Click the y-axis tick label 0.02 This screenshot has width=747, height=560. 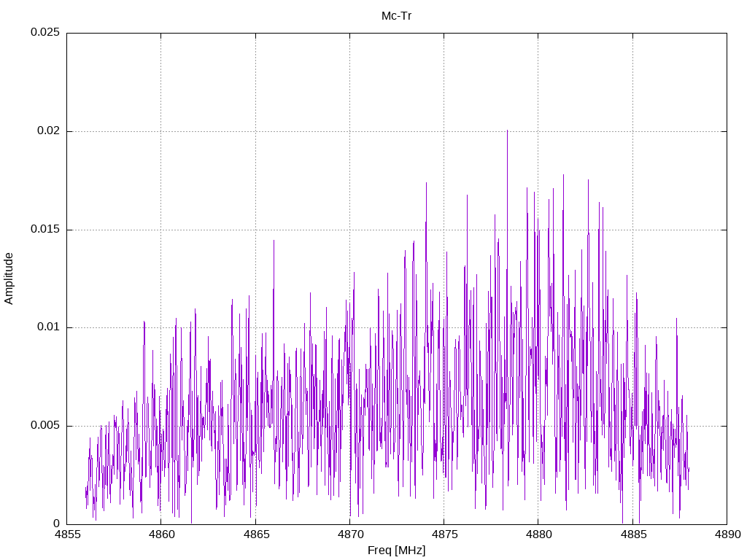pyautogui.click(x=49, y=131)
